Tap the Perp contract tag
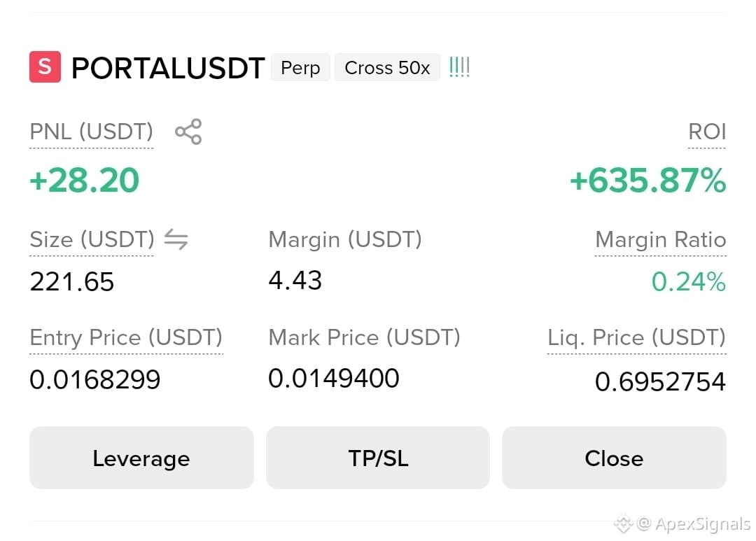Image resolution: width=756 pixels, height=541 pixels. 300,67
